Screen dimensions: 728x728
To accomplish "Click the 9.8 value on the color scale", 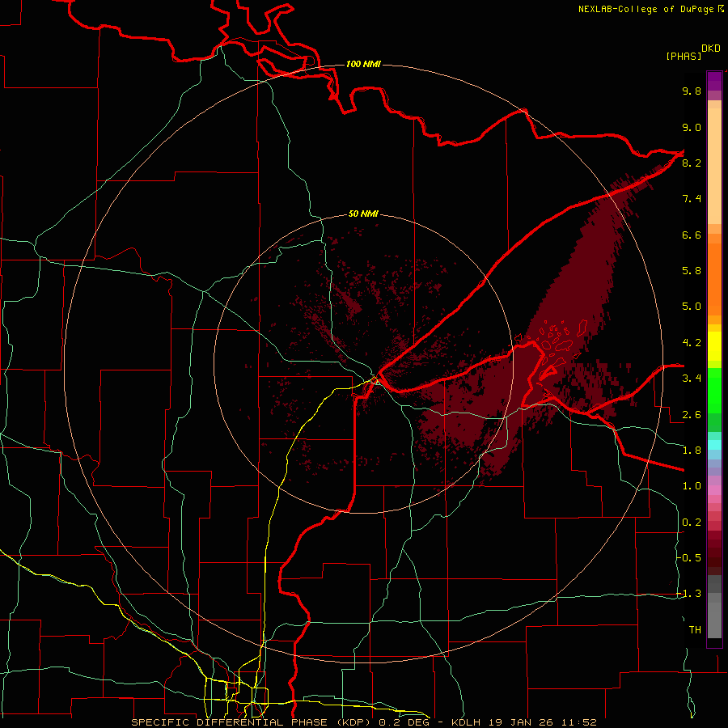I will tap(692, 91).
